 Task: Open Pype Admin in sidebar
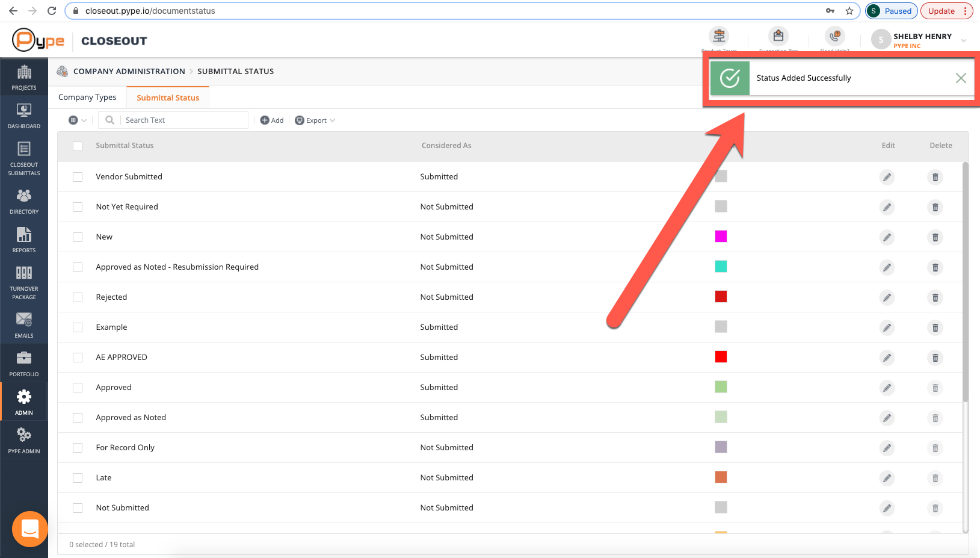pyautogui.click(x=24, y=441)
